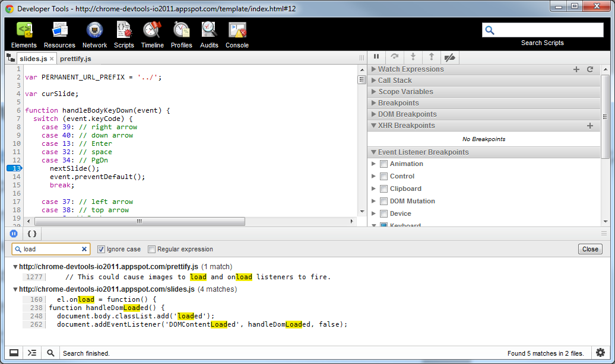Click the code editor horizontal scrollbar thumb

140,221
